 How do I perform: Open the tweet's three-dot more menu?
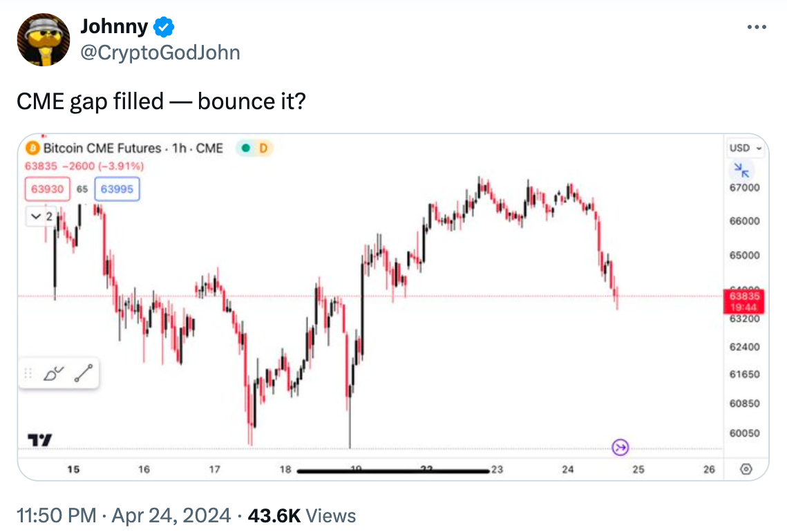pyautogui.click(x=757, y=27)
